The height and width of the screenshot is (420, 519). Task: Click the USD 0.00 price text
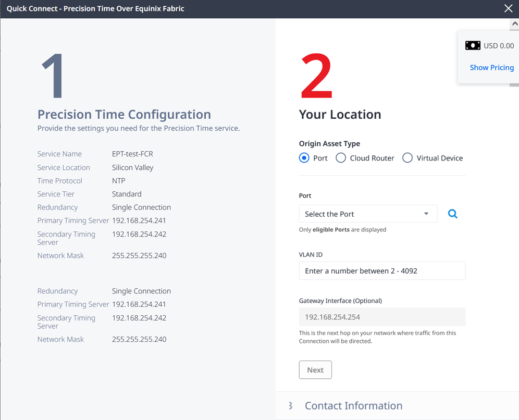tap(499, 46)
